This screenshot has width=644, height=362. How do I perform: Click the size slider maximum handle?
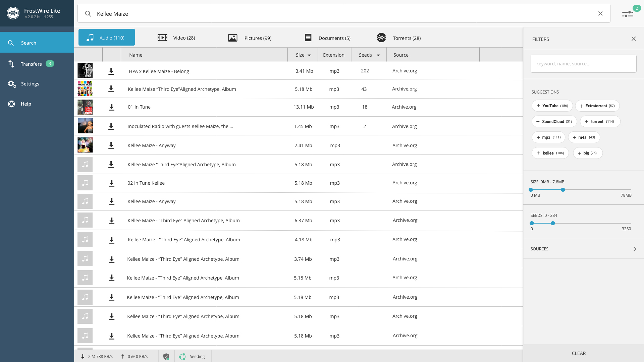pos(563,190)
